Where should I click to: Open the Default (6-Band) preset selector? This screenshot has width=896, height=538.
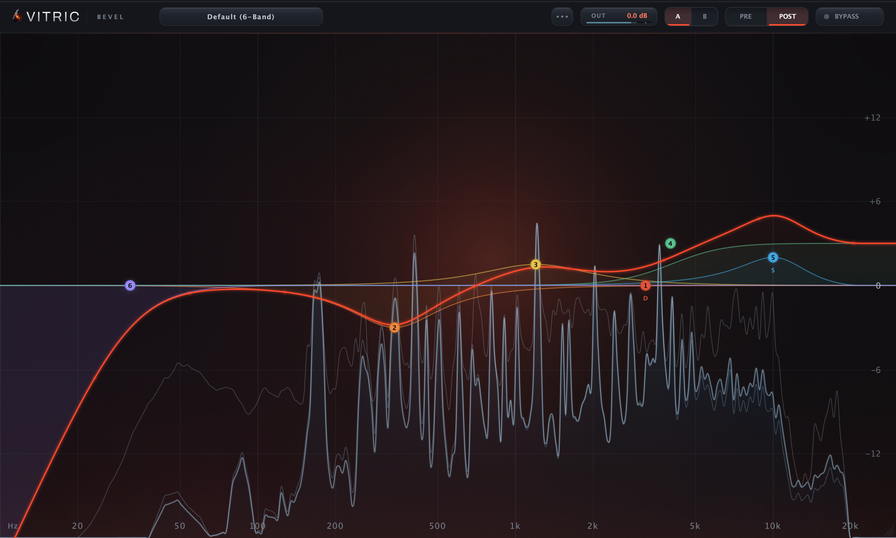pyautogui.click(x=241, y=17)
